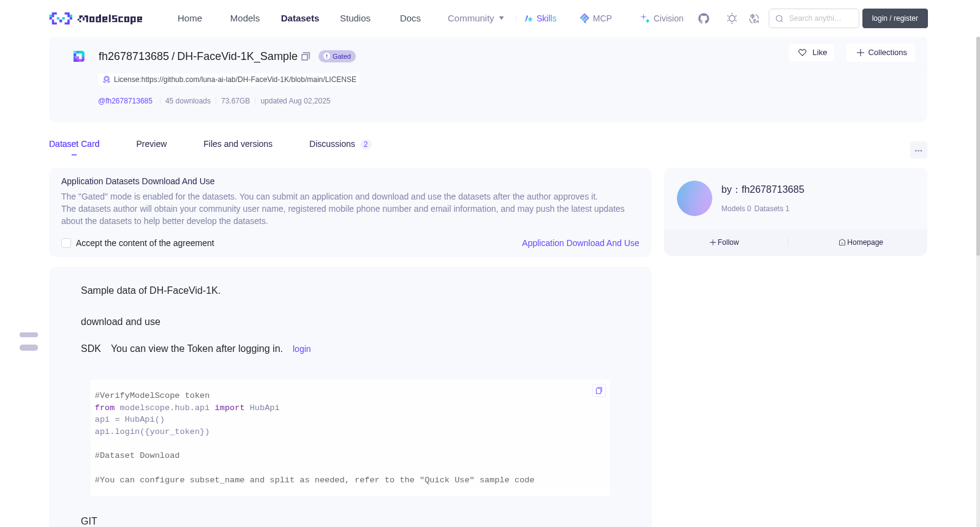Follow the author fh2678713685
The width and height of the screenshot is (980, 527).
pos(724,242)
